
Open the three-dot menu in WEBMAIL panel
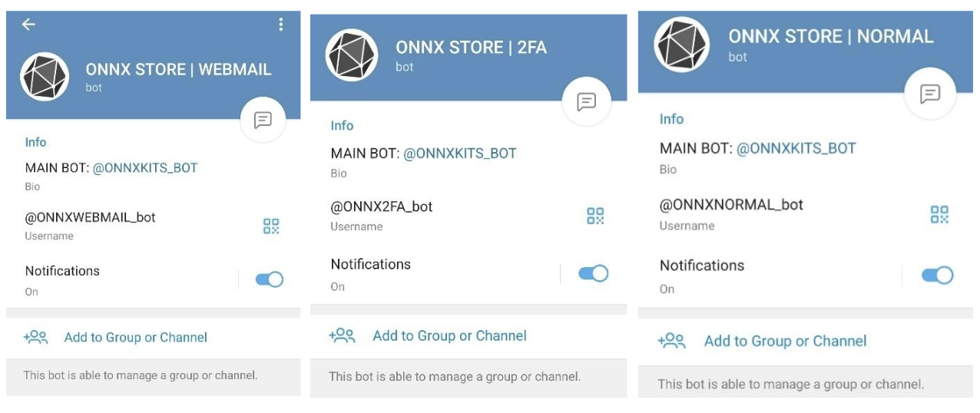(280, 25)
